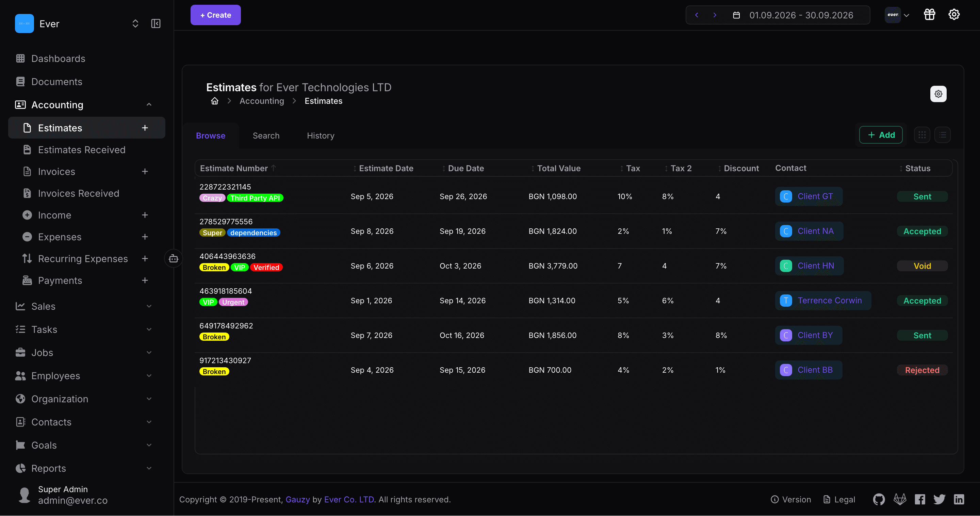Add a new estimate via sidebar plus
Viewport: 980px width, 516px height.
145,128
